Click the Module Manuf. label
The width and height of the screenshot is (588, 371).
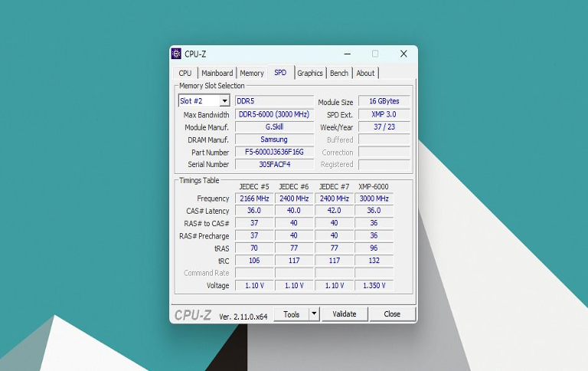[207, 127]
